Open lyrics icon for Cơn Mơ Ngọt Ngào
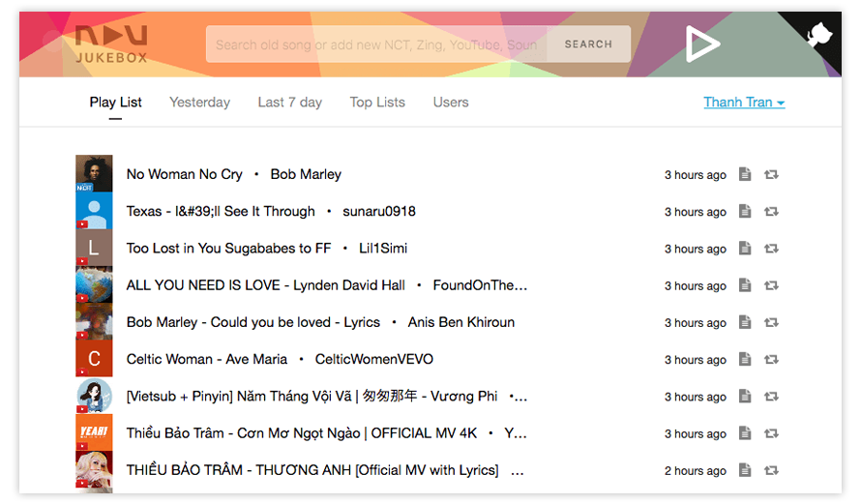 point(745,432)
